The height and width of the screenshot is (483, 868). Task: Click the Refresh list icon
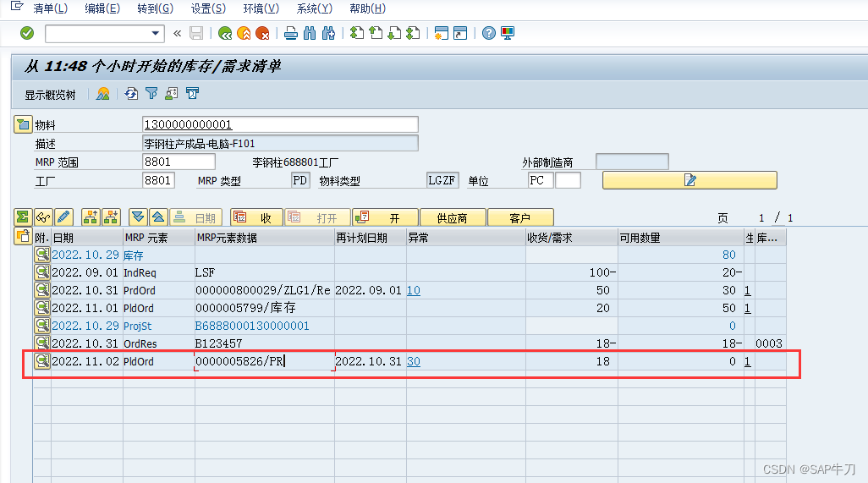coord(131,94)
